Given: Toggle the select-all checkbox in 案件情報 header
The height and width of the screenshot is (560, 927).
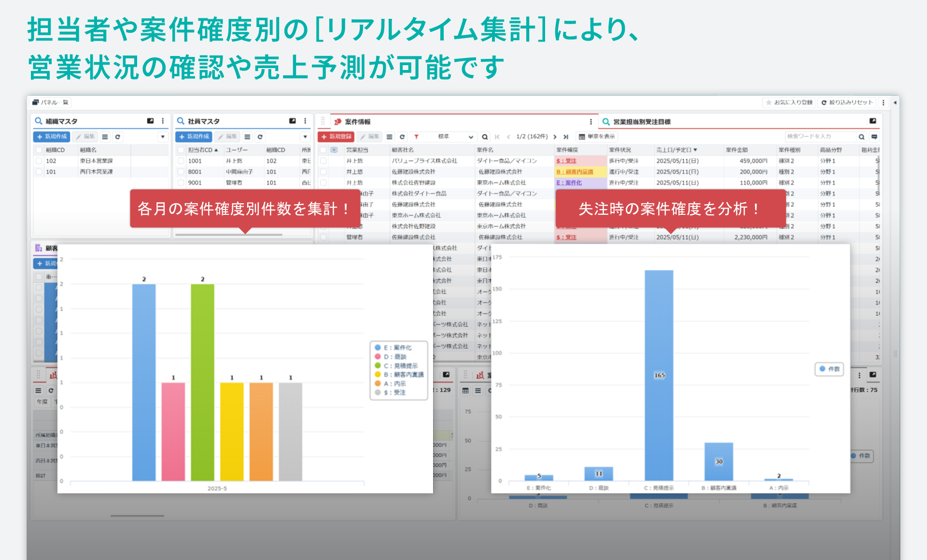Looking at the screenshot, I should 323,149.
